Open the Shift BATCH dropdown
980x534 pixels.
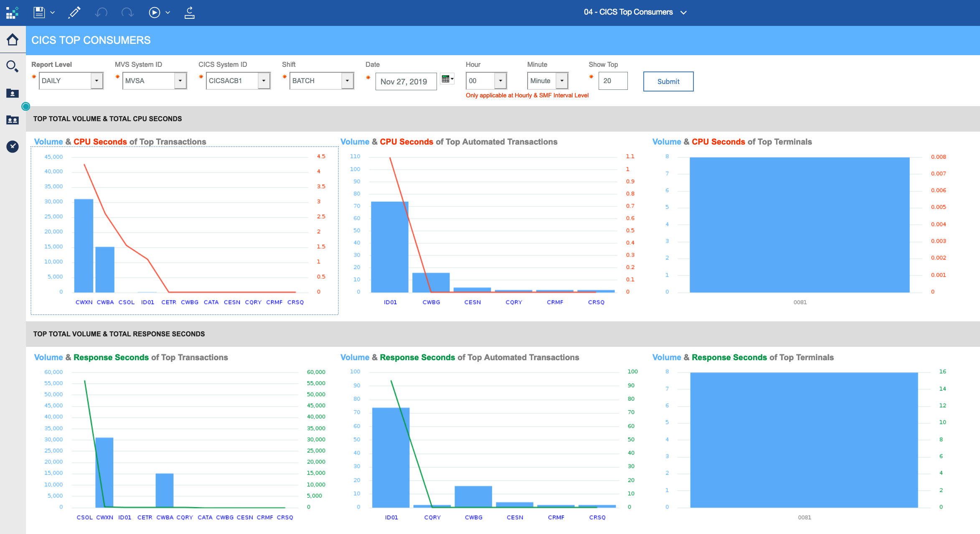tap(322, 81)
